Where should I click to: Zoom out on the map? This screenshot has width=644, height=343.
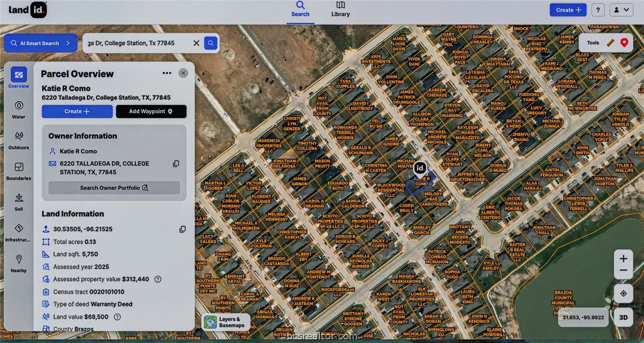point(623,271)
